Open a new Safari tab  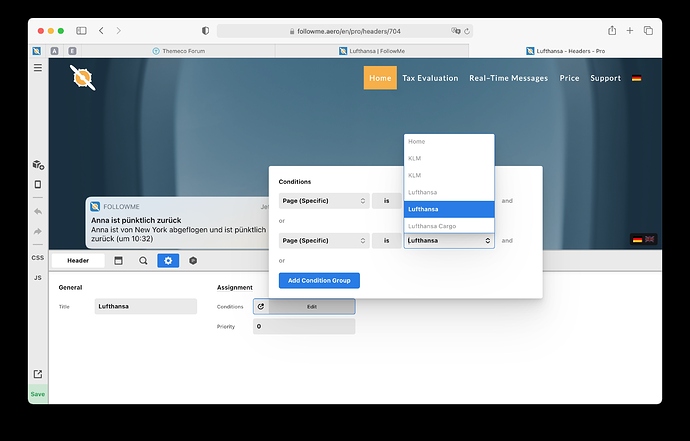(x=630, y=30)
